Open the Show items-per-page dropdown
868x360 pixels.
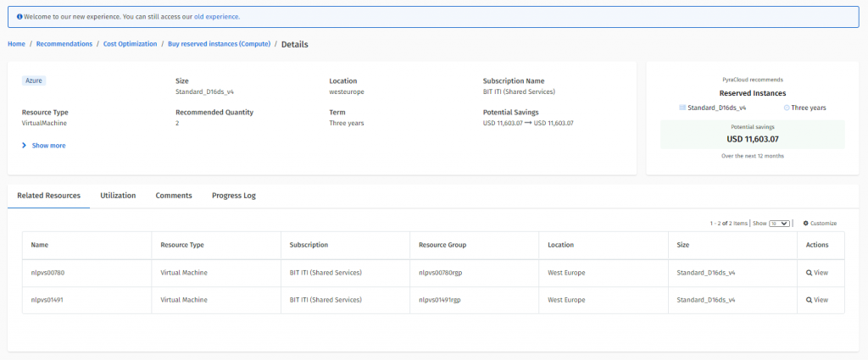[779, 224]
